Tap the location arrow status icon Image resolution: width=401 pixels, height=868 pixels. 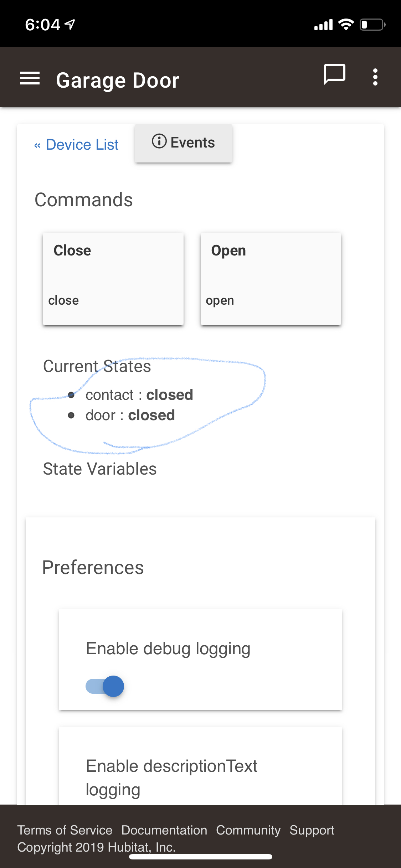click(70, 24)
